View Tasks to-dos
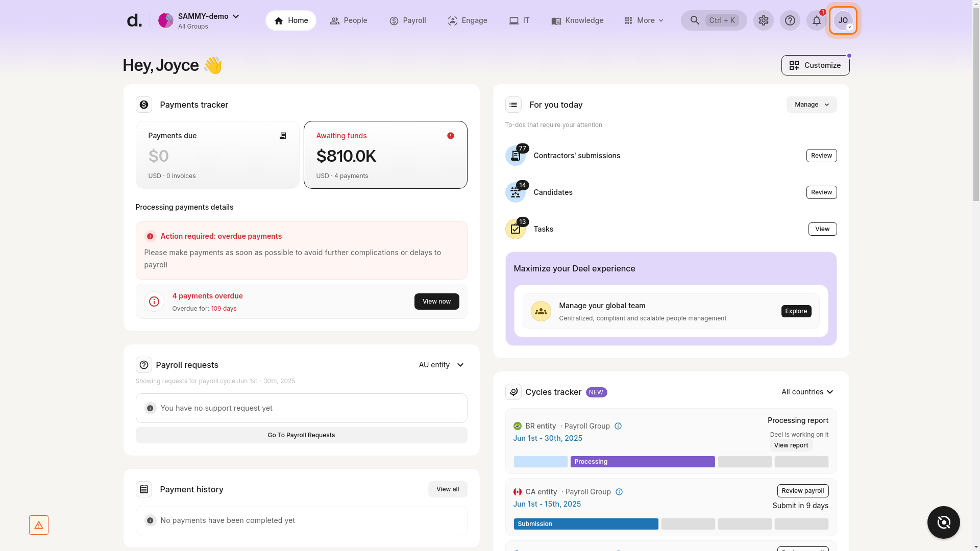Viewport: 980px width, 551px height. tap(822, 229)
